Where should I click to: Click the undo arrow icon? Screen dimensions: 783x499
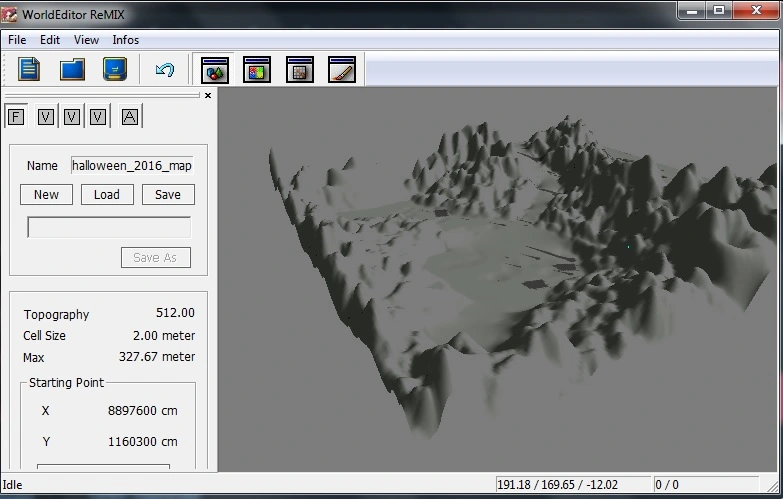click(x=165, y=69)
